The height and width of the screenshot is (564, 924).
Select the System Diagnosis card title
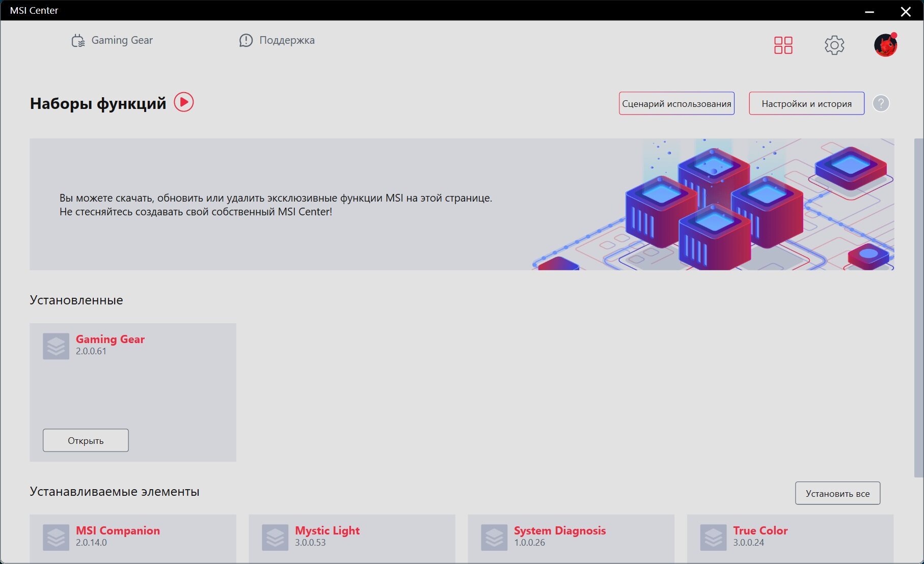(560, 530)
